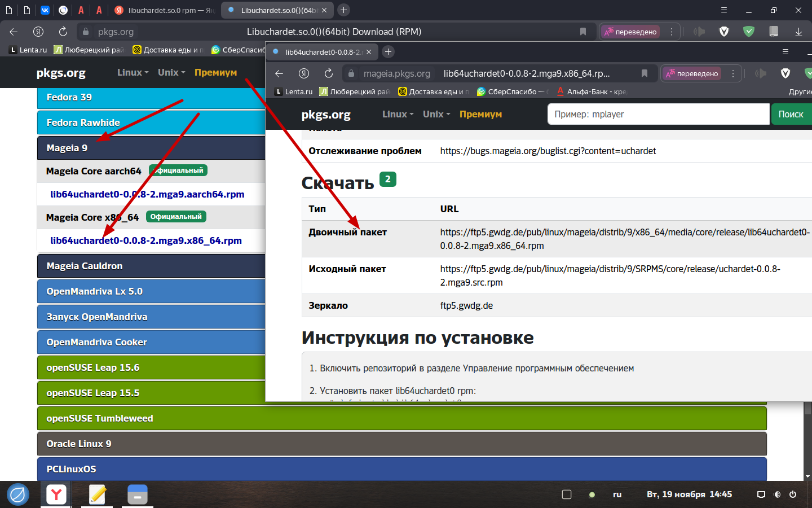Image resolution: width=812 pixels, height=508 pixels.
Task: Open the browser hamburger menu of the back window
Action: point(724,10)
